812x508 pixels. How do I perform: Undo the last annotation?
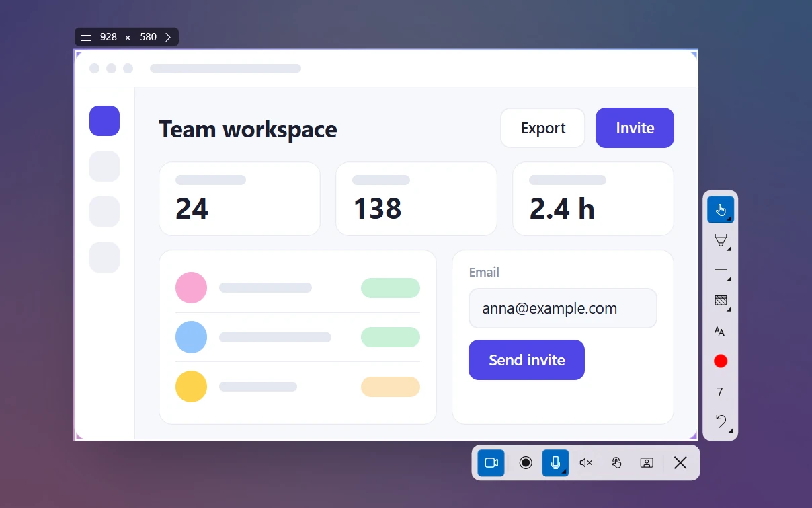(x=720, y=422)
